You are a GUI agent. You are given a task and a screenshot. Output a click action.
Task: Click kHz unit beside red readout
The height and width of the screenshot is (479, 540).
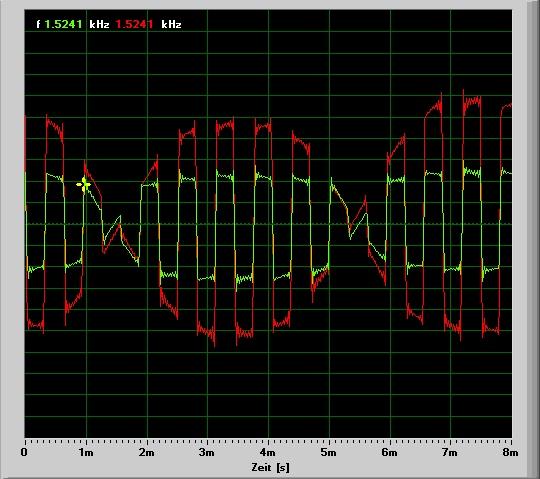pos(171,24)
